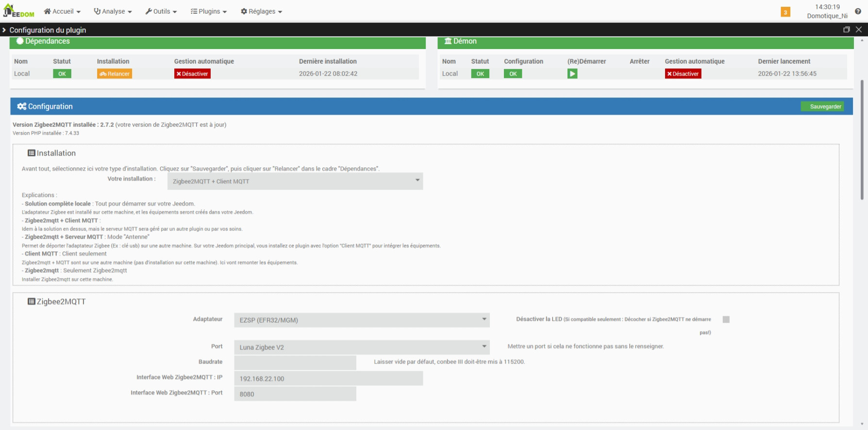
Task: Open the Outils menu
Action: tap(161, 11)
